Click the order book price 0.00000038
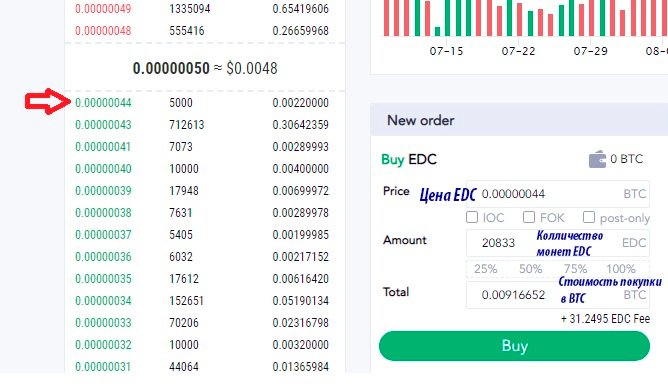 (x=104, y=213)
